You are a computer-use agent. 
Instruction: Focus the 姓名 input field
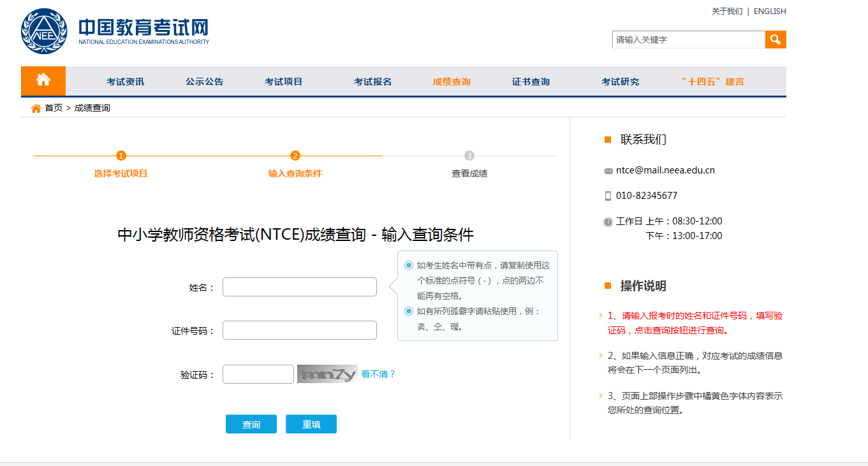299,287
